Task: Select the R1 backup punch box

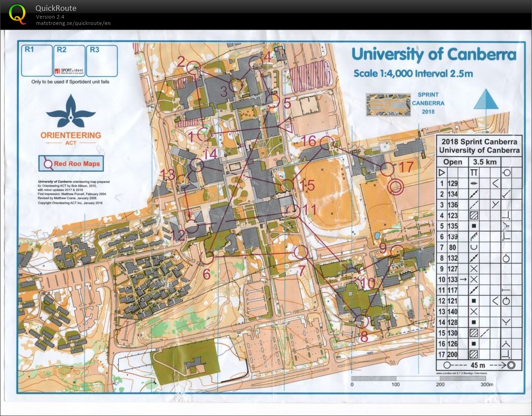Action: click(36, 60)
